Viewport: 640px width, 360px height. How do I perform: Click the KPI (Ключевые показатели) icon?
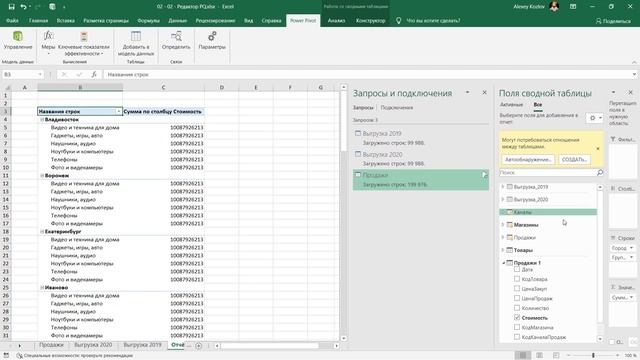tap(84, 36)
